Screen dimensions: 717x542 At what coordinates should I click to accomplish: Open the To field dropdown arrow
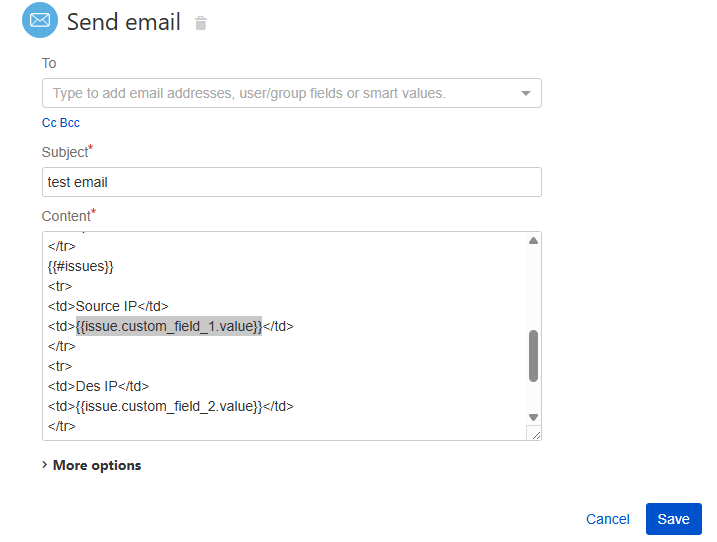pos(526,93)
